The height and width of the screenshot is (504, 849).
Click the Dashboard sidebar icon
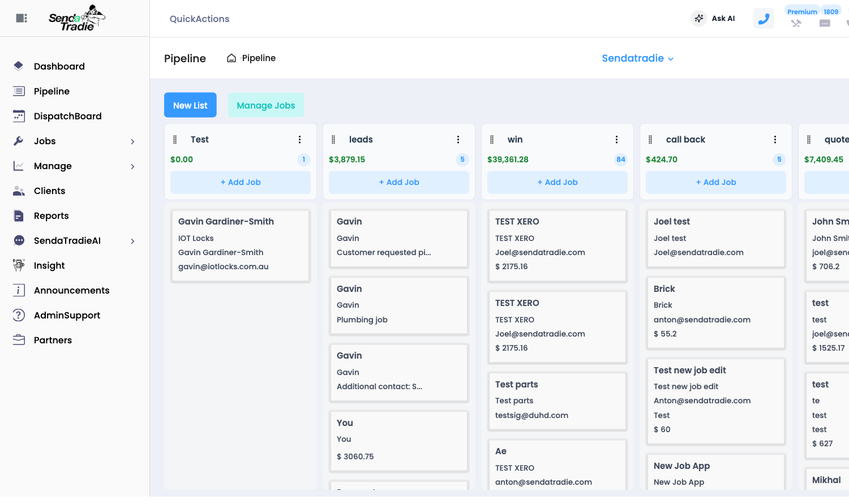coord(19,66)
